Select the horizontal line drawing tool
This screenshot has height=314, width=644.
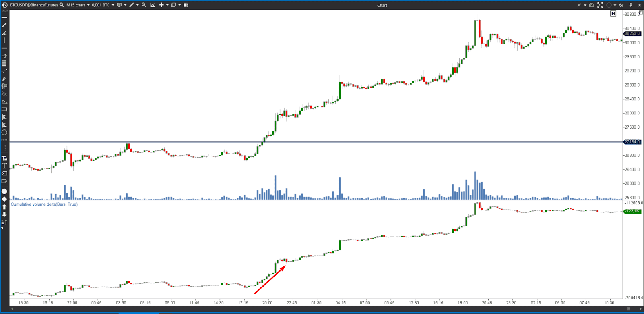pyautogui.click(x=4, y=17)
